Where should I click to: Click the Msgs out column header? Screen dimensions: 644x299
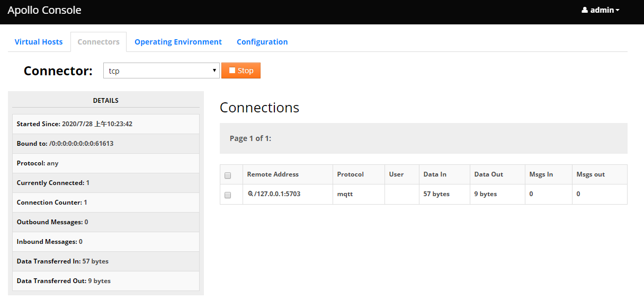591,174
